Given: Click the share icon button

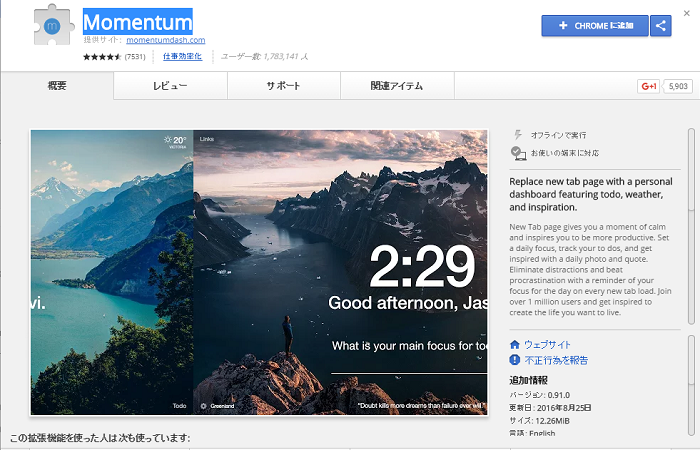Looking at the screenshot, I should pos(661,25).
